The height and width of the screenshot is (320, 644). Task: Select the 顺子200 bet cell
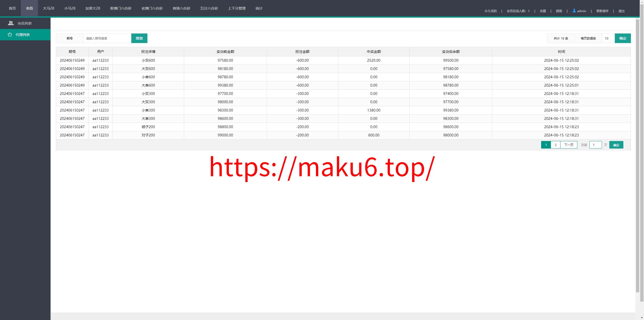click(x=148, y=127)
